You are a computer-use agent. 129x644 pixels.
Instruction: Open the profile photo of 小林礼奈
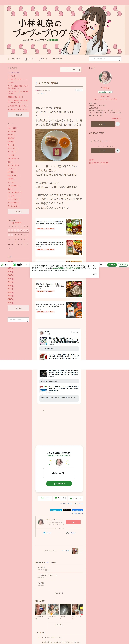pos(105,77)
